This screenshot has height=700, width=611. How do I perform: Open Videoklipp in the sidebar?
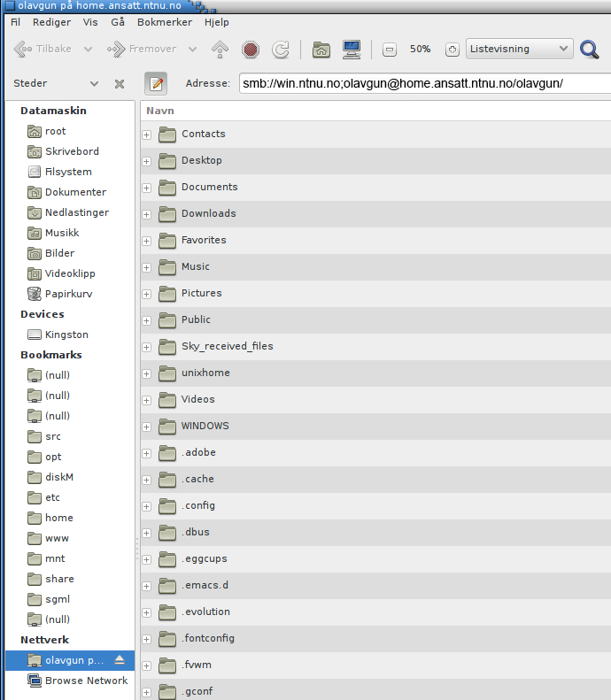(70, 273)
